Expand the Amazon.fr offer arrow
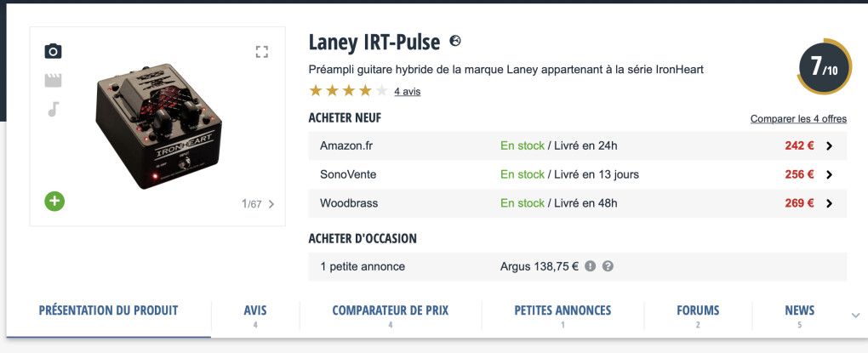This screenshot has height=353, width=868. point(829,146)
